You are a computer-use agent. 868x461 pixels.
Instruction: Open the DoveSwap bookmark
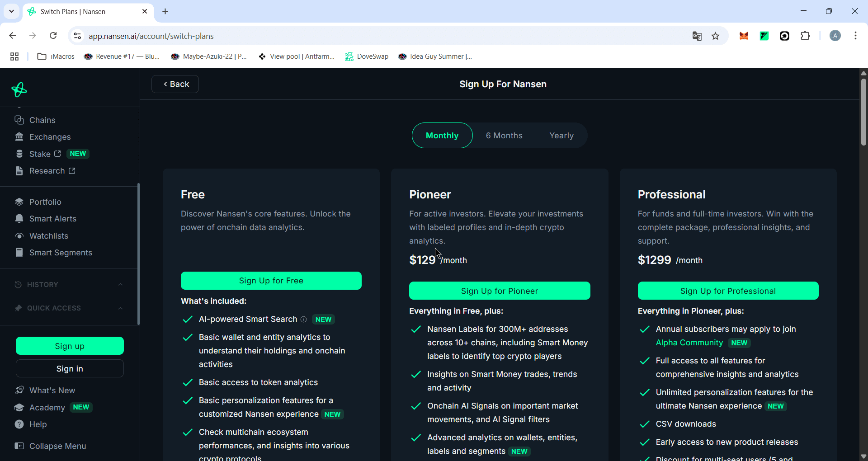click(x=367, y=56)
